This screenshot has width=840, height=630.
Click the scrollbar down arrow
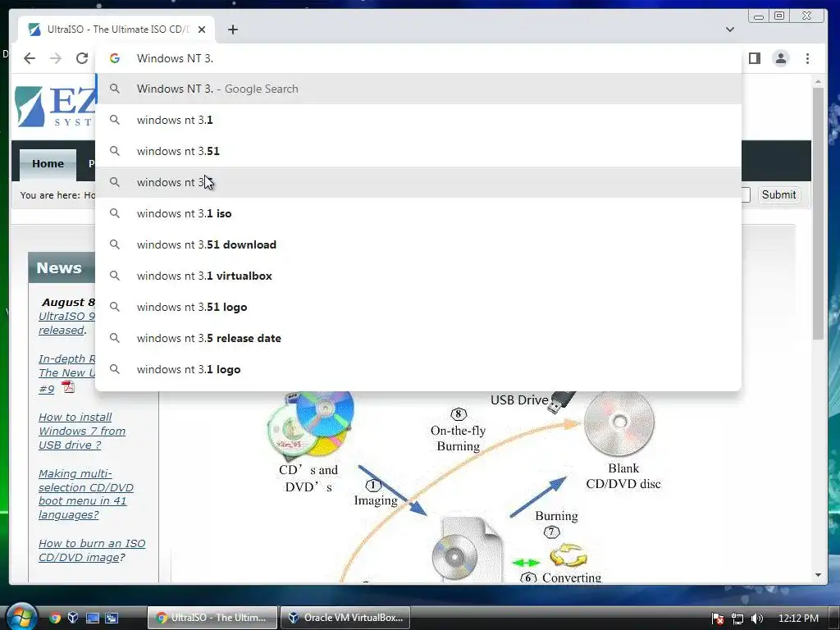[x=818, y=575]
